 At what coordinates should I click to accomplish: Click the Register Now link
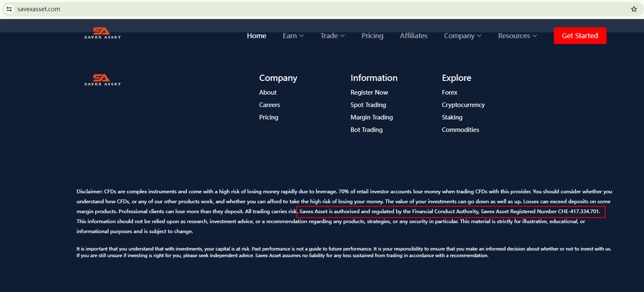coord(369,92)
